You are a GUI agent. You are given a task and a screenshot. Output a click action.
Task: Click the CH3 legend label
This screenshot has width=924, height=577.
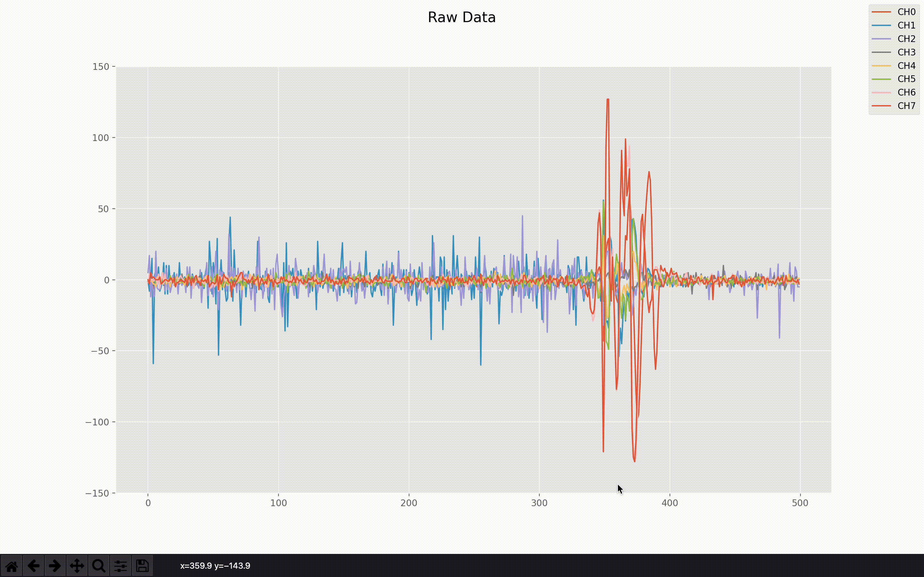906,52
